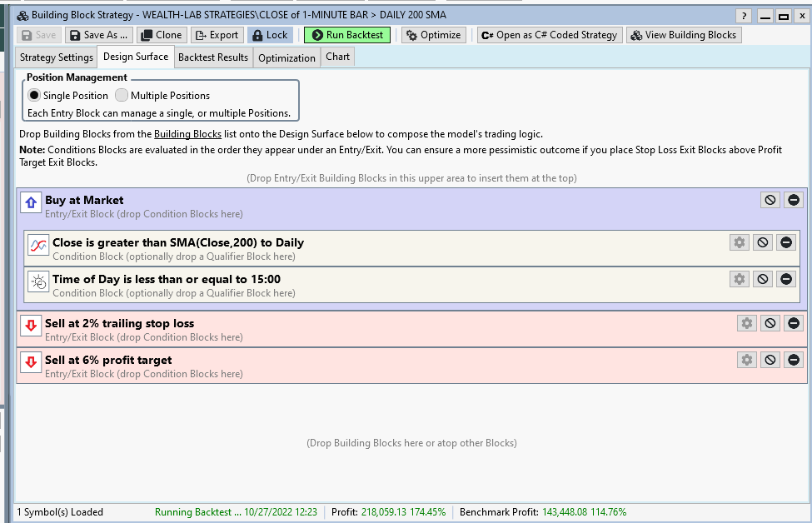Image resolution: width=812 pixels, height=523 pixels.
Task: Click the SMA indicator condition icon
Action: (x=38, y=244)
